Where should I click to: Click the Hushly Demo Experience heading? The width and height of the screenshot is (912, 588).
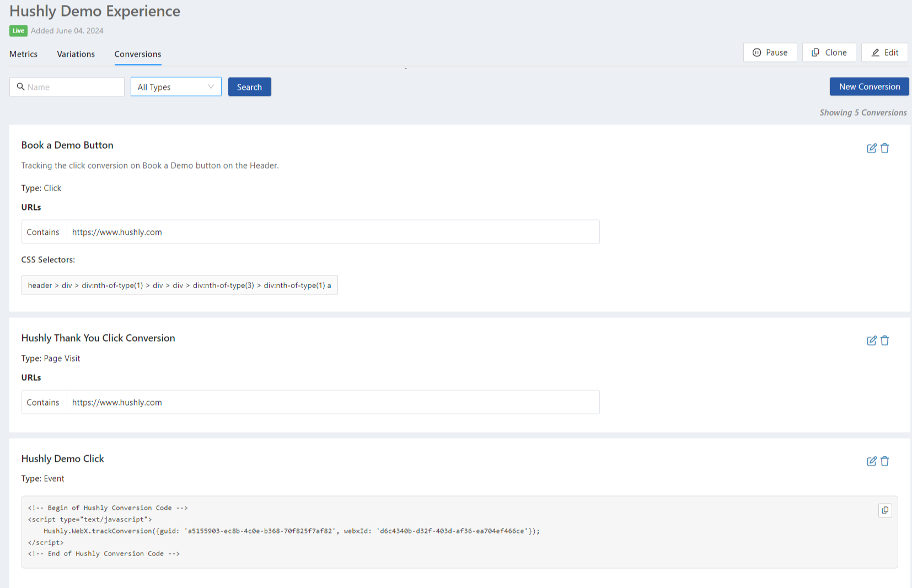(x=95, y=11)
